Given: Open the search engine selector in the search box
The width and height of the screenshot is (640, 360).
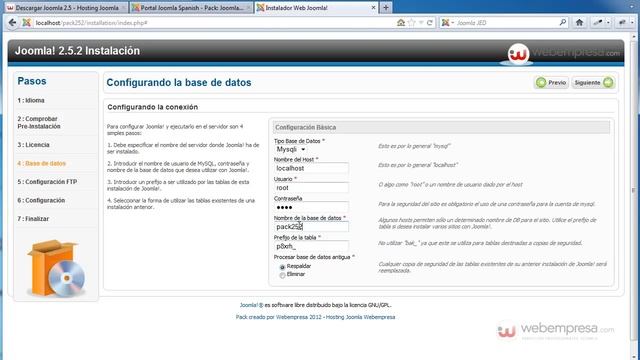Looking at the screenshot, I should point(447,23).
